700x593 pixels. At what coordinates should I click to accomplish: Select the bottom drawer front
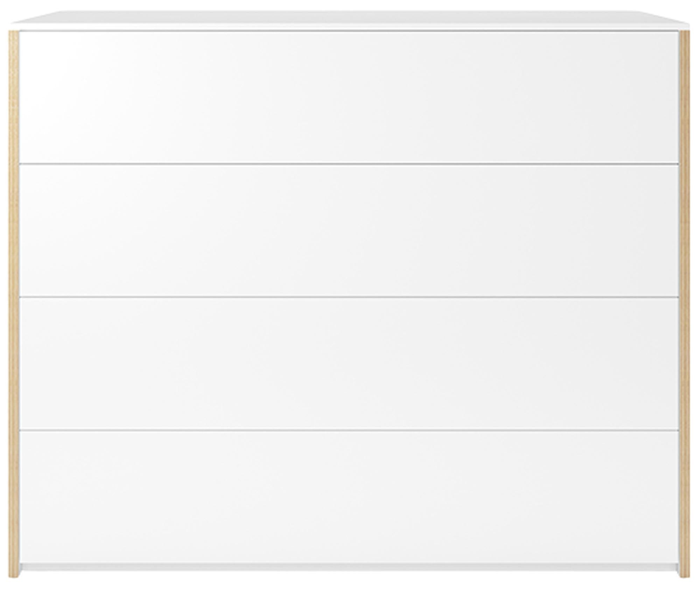click(x=350, y=496)
